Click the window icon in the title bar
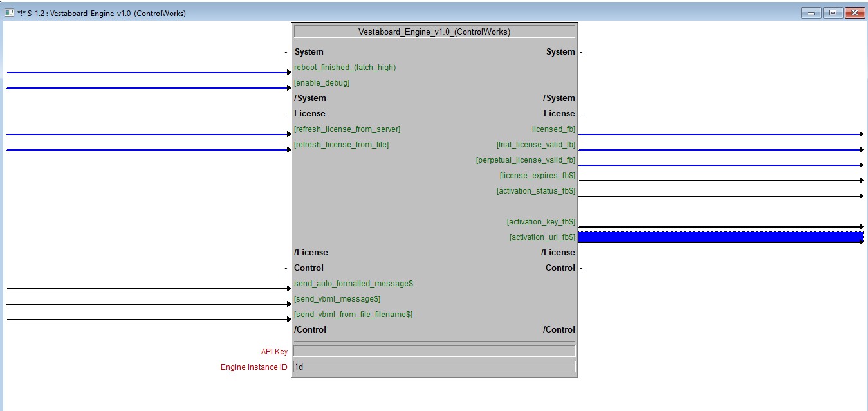This screenshot has height=411, width=868. click(9, 13)
